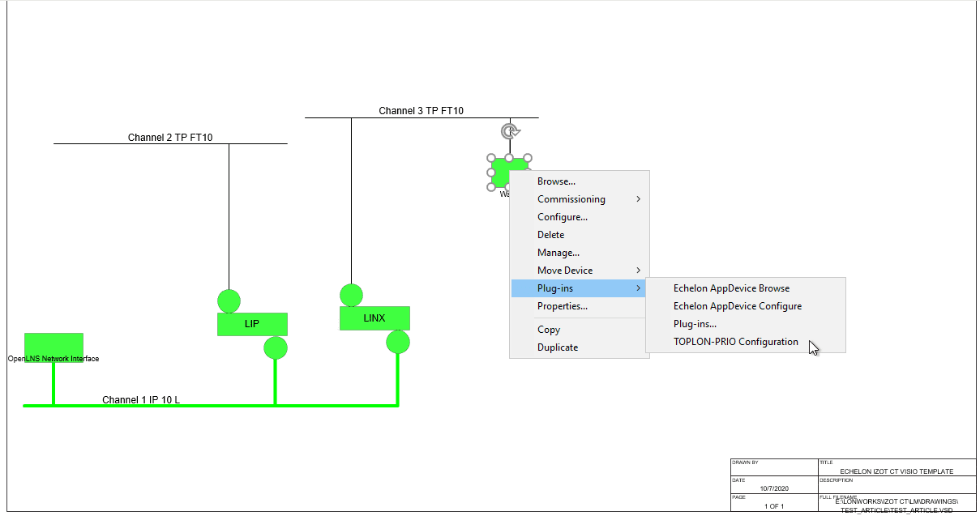Click the LIP router shape
Image resolution: width=980 pixels, height=520 pixels.
(252, 324)
